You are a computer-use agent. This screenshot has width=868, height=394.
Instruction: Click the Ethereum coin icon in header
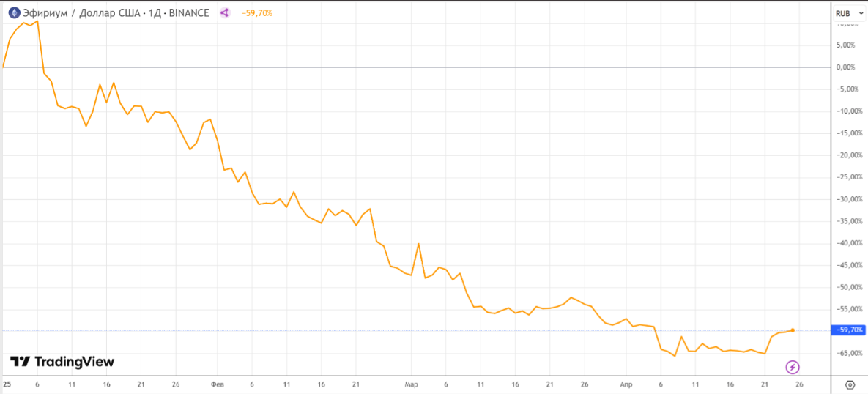click(x=14, y=13)
